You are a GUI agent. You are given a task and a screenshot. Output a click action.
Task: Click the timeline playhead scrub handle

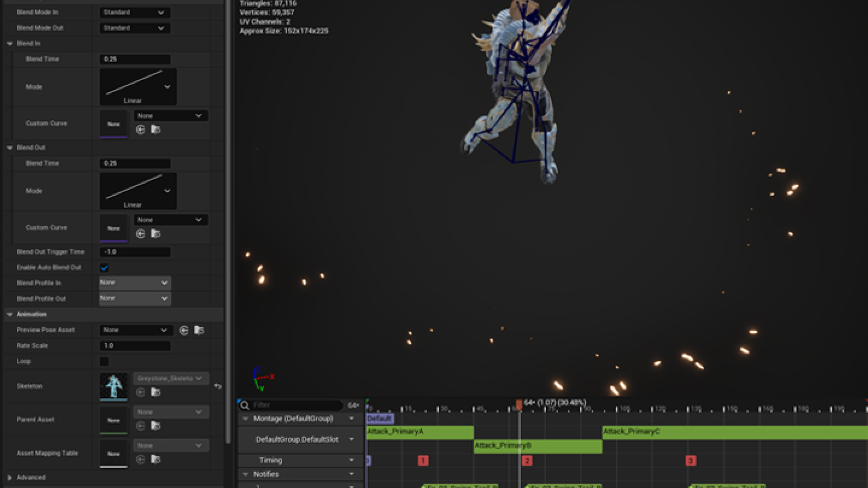[x=519, y=405]
